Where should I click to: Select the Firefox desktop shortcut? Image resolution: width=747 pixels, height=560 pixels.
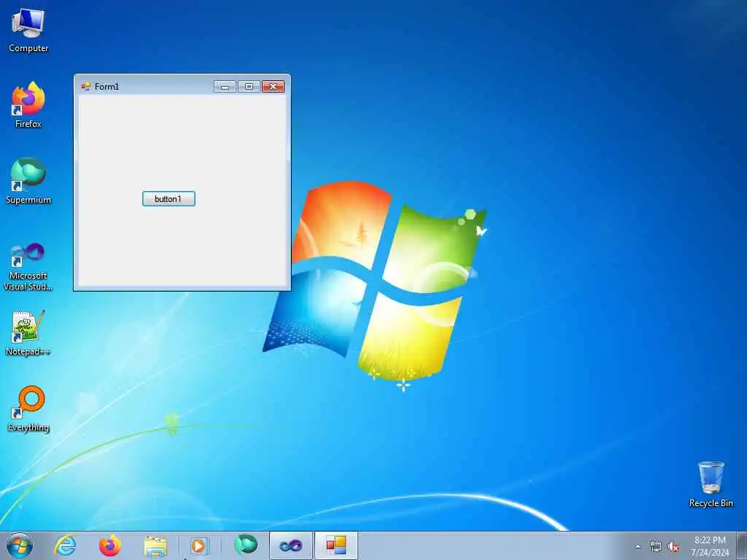[28, 105]
